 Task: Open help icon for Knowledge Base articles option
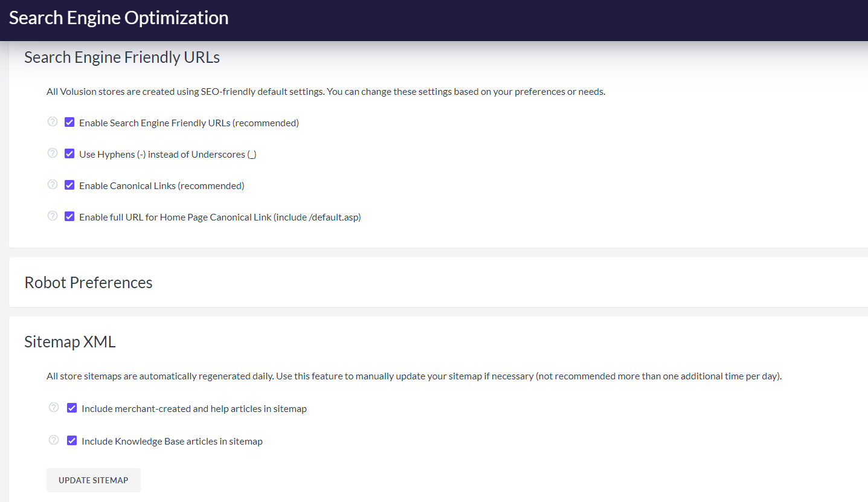(x=54, y=440)
